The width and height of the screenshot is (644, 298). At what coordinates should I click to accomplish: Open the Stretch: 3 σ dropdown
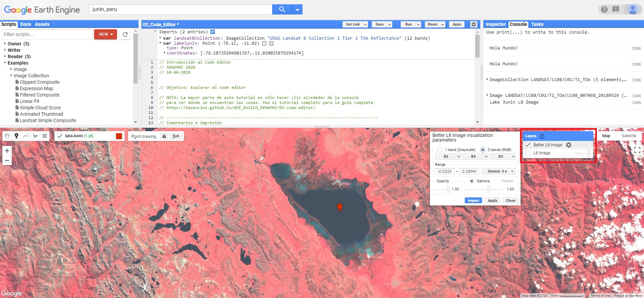(x=499, y=172)
